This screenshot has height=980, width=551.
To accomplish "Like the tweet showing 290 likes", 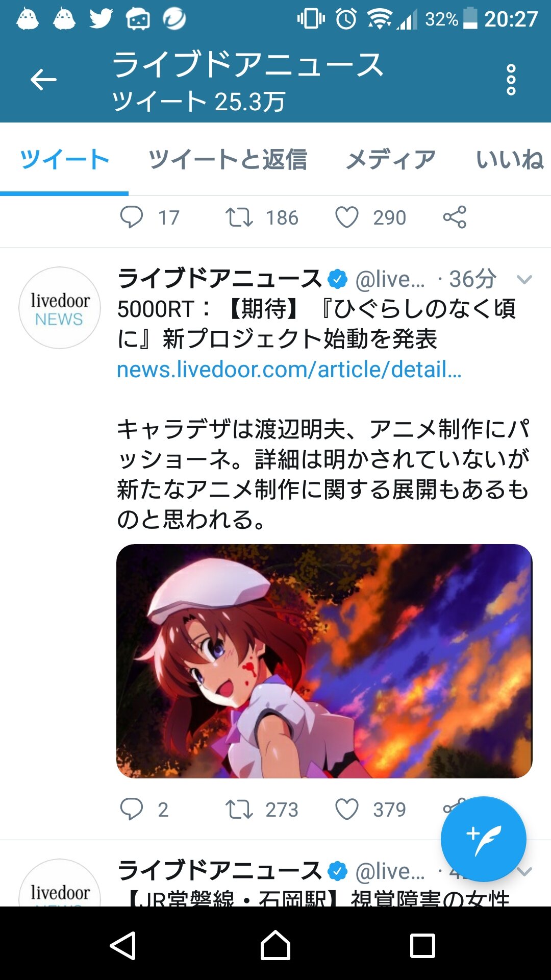I will pyautogui.click(x=347, y=217).
